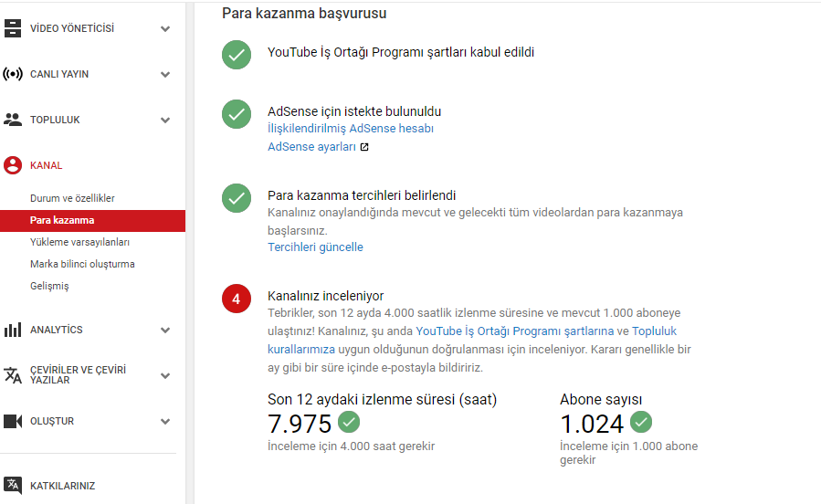
Task: Click 'İnceleme için 4.000 saat gerekir' text
Action: (x=351, y=446)
